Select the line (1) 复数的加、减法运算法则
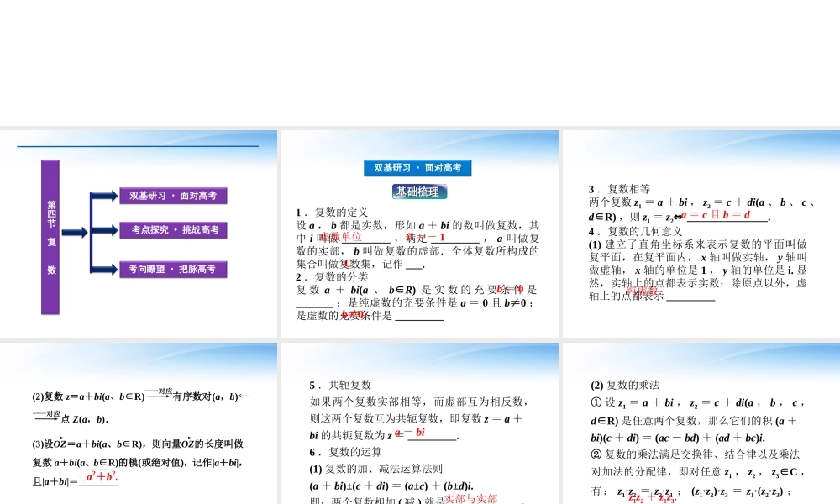This screenshot has height=504, width=840. tap(375, 470)
